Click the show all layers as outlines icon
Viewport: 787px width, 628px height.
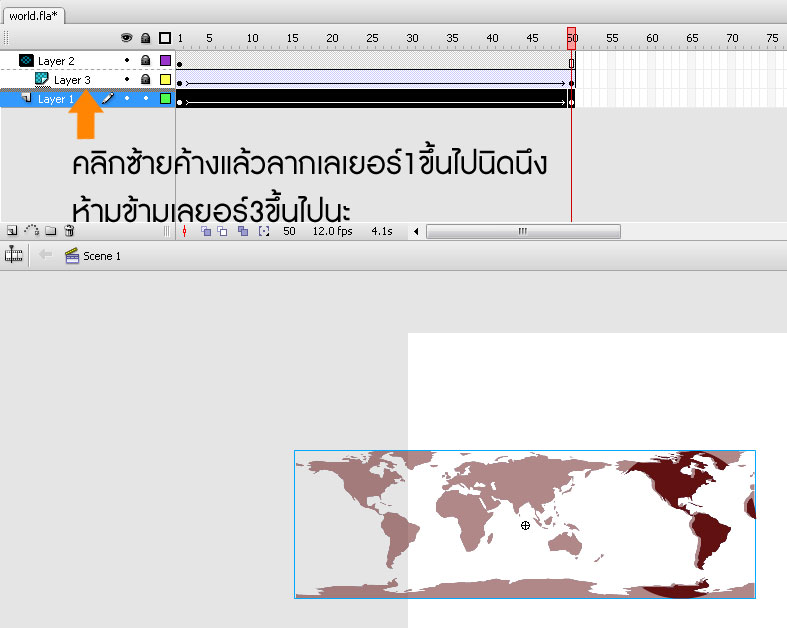pos(165,38)
